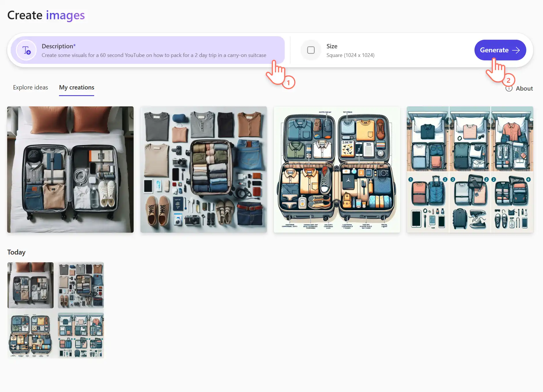Open the flat-lay clothing large image
543x392 pixels.
click(204, 169)
